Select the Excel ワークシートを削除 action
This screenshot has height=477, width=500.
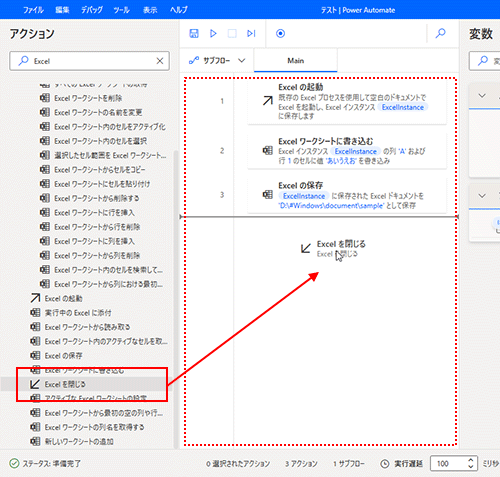88,98
